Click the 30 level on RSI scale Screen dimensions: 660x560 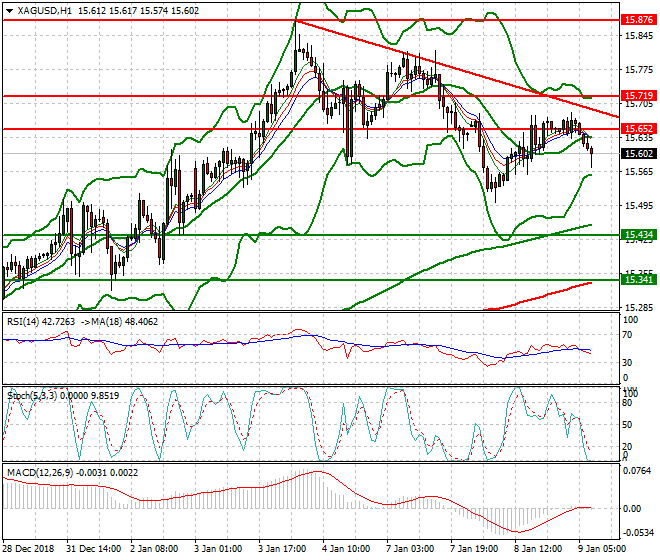click(627, 363)
